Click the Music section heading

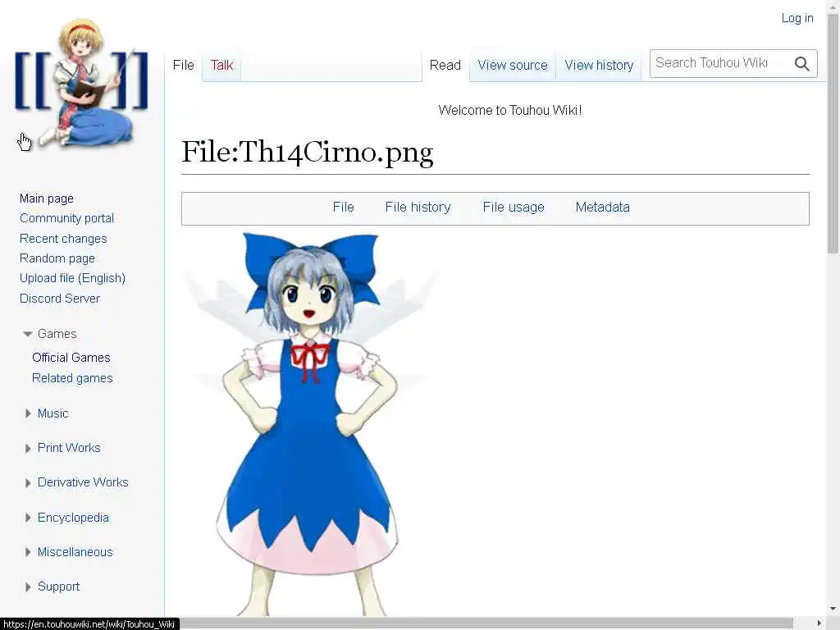pyautogui.click(x=53, y=413)
